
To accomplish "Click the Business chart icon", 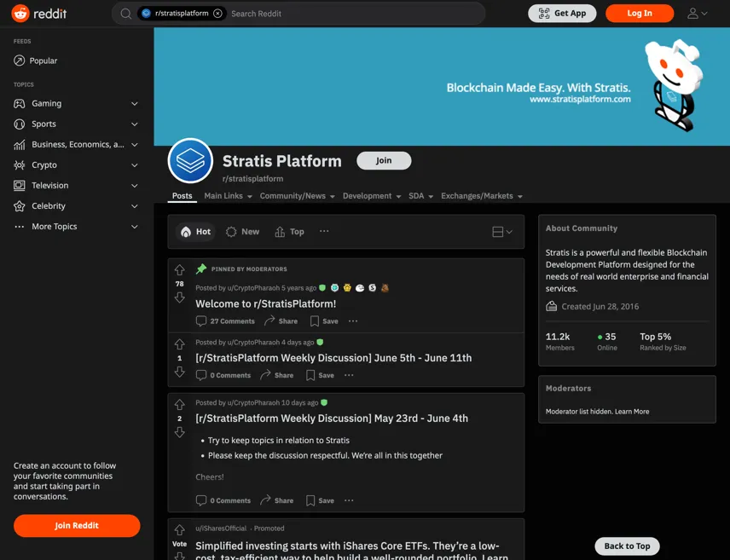I will (x=19, y=144).
